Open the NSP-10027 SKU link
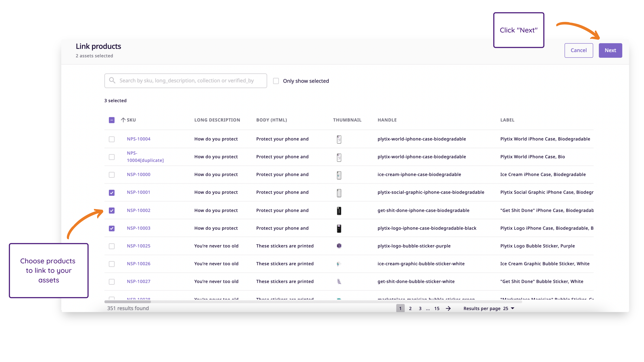644x362 pixels. point(139,281)
